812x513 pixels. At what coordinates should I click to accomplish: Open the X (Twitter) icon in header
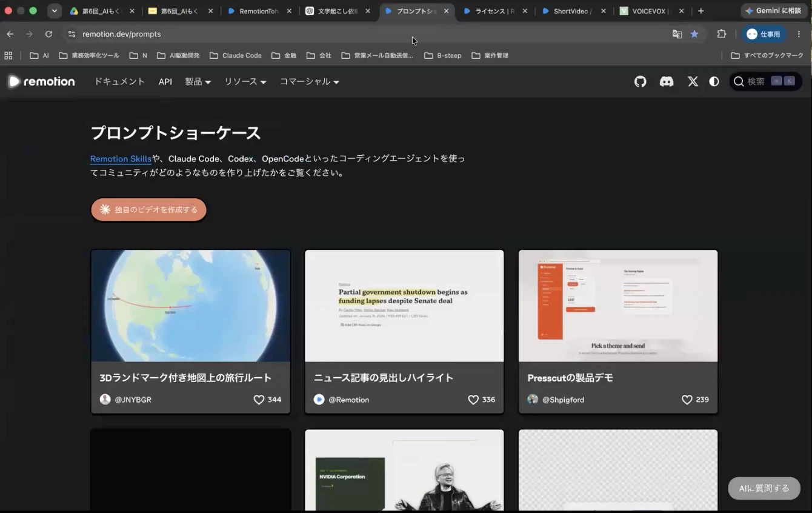(693, 81)
